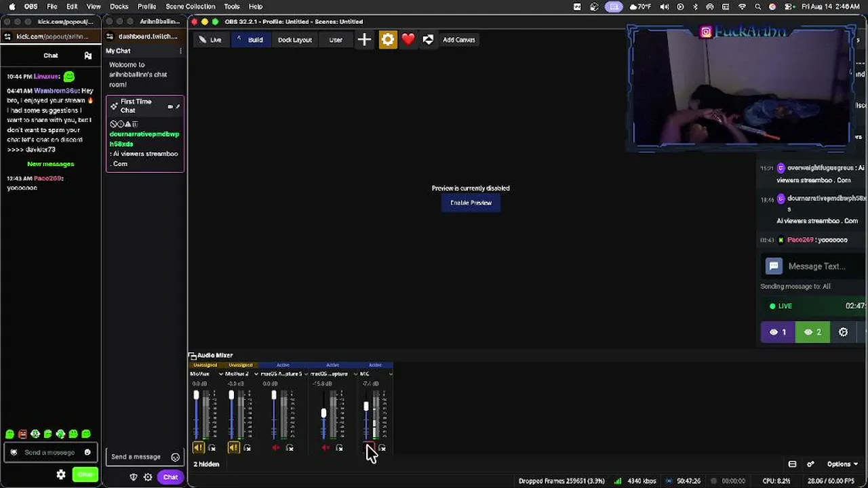Image resolution: width=868 pixels, height=488 pixels.
Task: Open Spotlight search in the macOS menu bar
Action: click(x=757, y=7)
